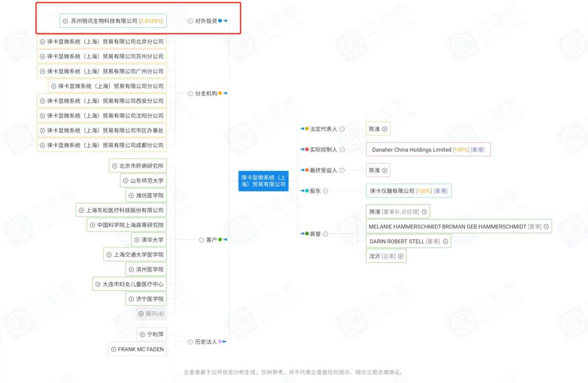Collapse the 高管 branch

[326, 234]
